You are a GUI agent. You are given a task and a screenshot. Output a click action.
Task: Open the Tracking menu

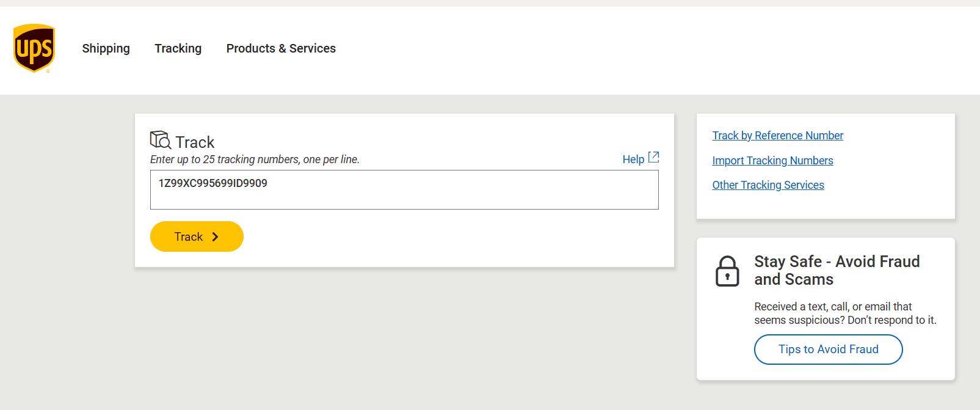[178, 48]
